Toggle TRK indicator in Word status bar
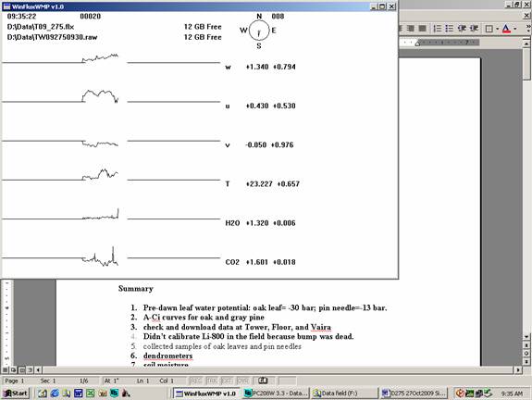Viewport: 532px width, 400px height. pos(212,381)
